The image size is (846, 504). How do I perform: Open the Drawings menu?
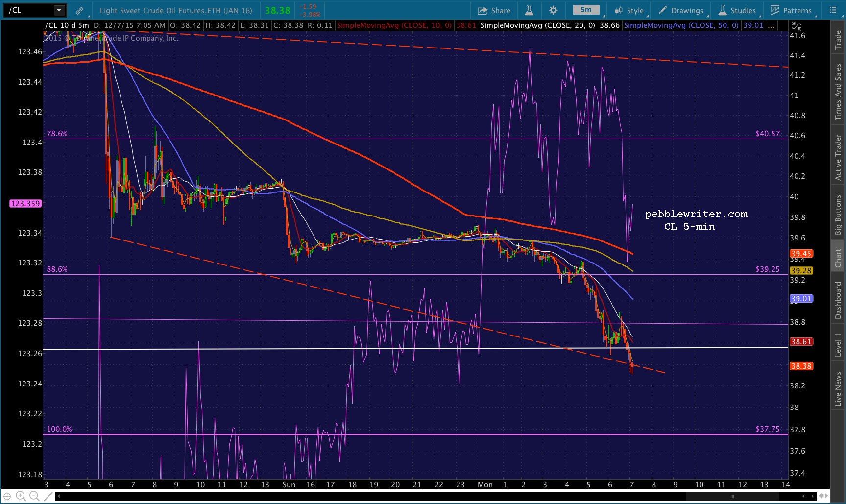[681, 10]
